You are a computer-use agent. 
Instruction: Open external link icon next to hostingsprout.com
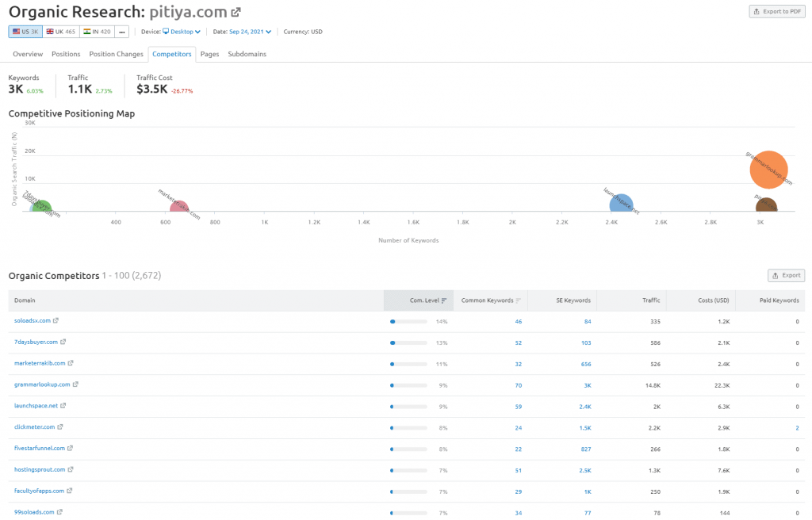coord(71,469)
